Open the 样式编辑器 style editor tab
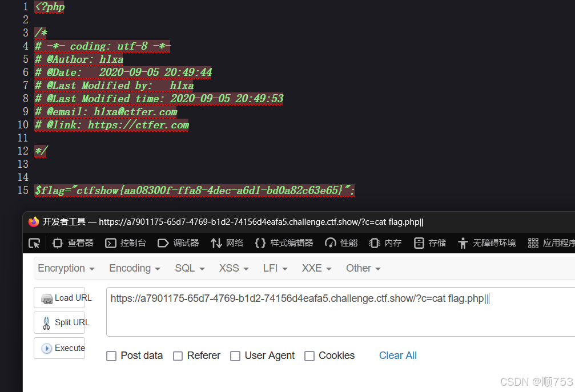575x392 pixels. click(x=284, y=243)
